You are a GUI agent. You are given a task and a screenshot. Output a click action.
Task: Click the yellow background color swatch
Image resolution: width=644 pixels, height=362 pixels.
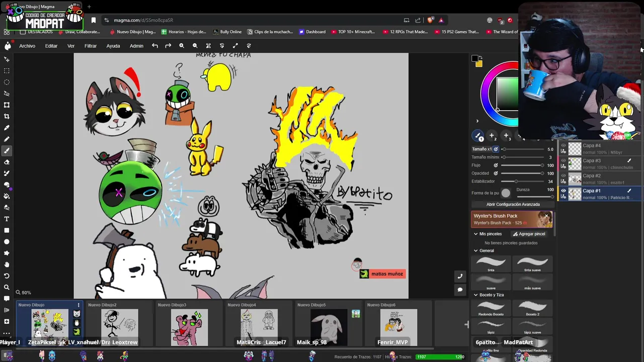pos(479,64)
